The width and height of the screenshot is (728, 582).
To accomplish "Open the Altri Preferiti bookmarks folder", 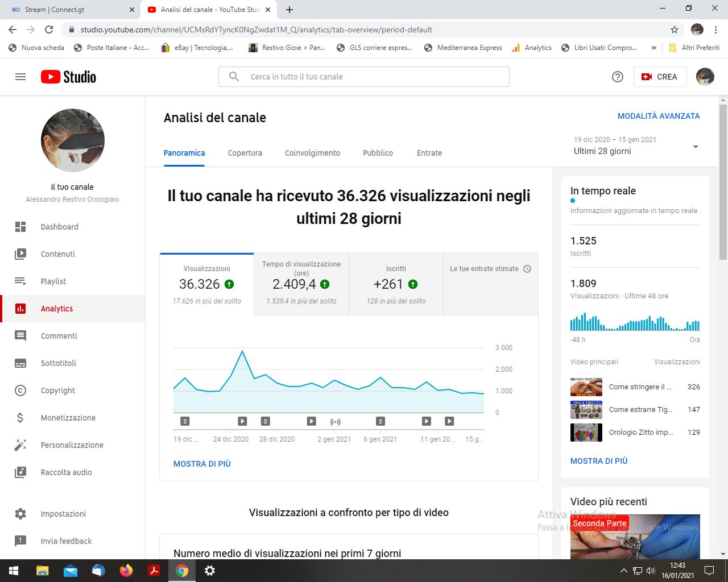I will point(694,48).
